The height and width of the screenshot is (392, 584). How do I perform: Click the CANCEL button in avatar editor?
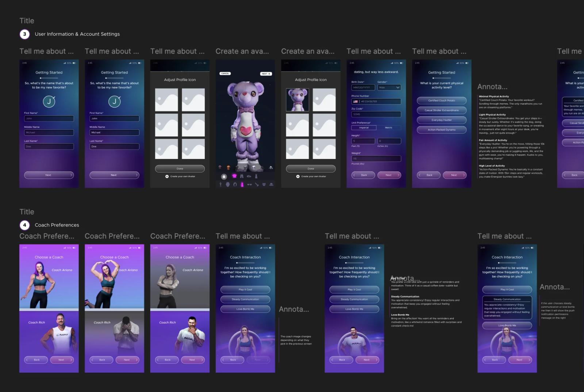225,74
